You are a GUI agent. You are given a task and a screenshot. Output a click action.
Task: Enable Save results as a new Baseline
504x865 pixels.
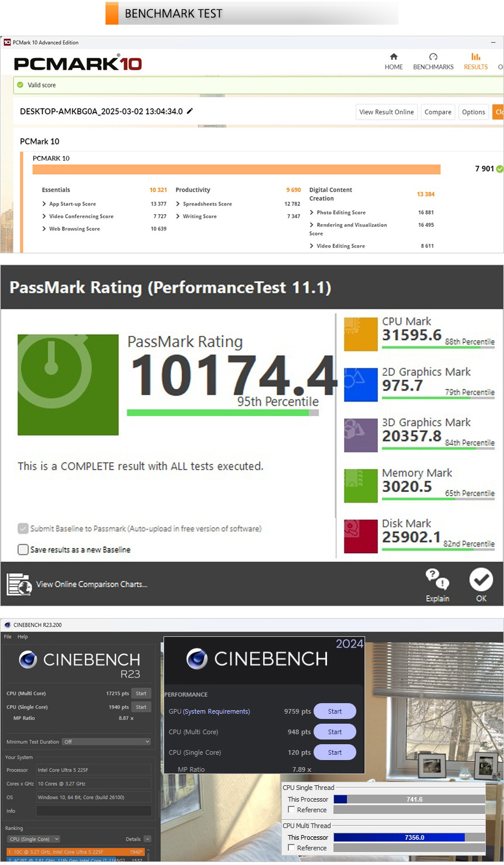pyautogui.click(x=23, y=549)
